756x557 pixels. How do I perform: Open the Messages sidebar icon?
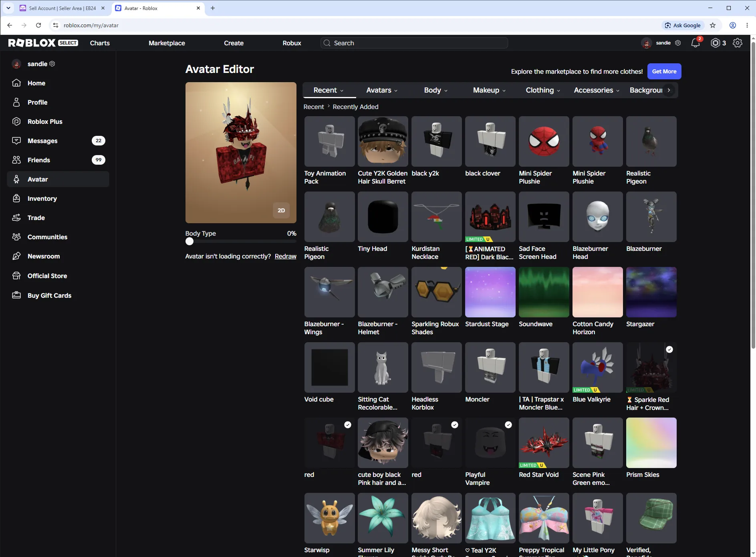[x=16, y=141]
